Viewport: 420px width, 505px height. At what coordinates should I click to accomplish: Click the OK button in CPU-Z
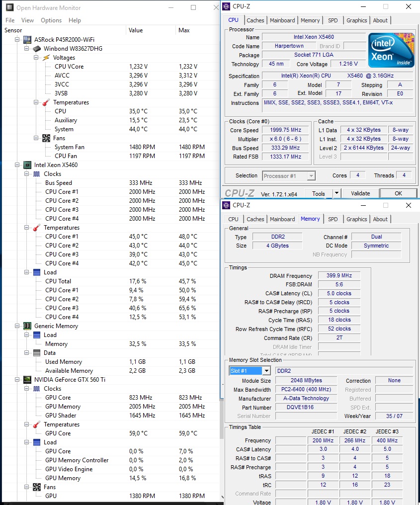click(x=399, y=193)
